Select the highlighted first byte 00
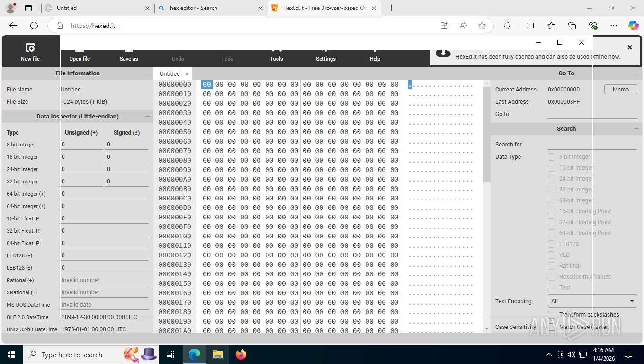This screenshot has height=364, width=644. point(207,84)
